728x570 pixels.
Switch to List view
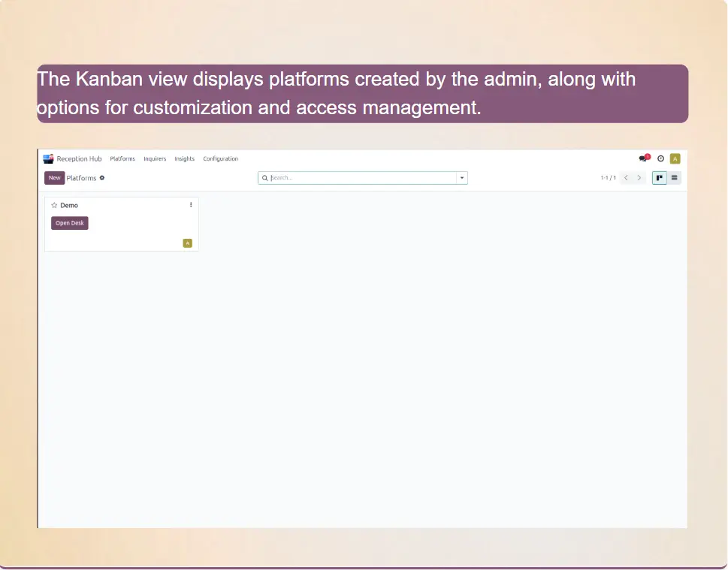(674, 178)
